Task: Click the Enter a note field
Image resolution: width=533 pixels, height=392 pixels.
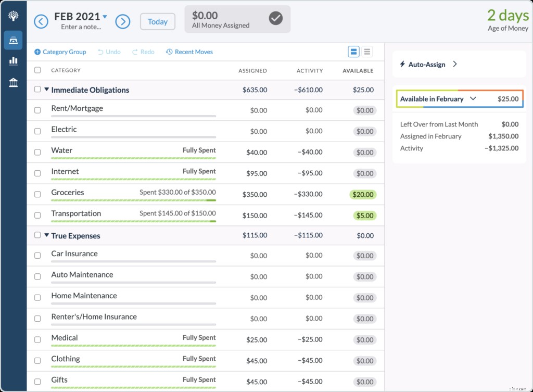Action: click(81, 27)
